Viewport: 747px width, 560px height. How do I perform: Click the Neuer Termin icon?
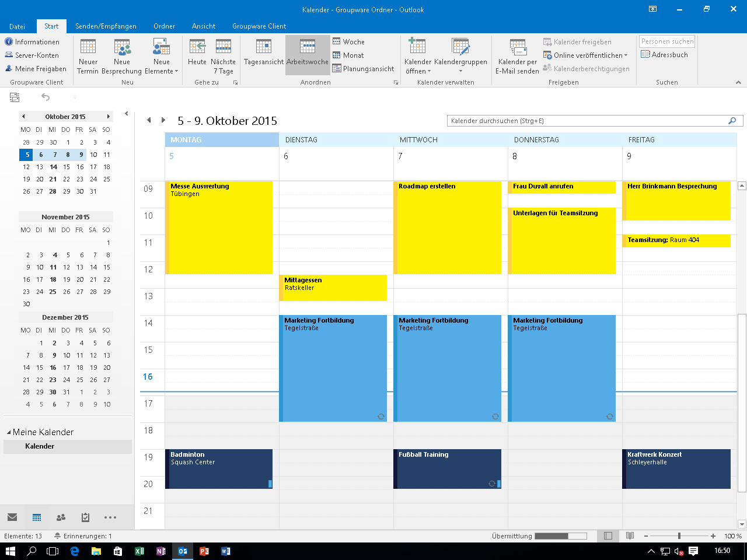tap(88, 48)
